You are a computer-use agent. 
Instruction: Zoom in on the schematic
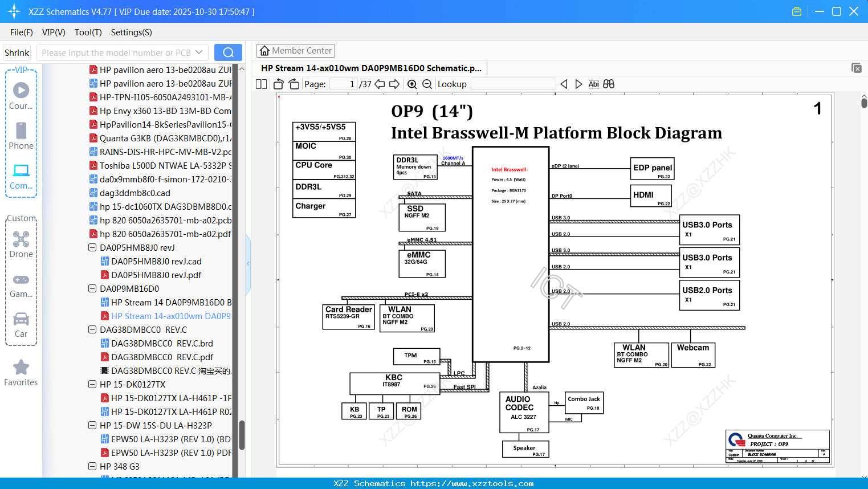[x=412, y=84]
